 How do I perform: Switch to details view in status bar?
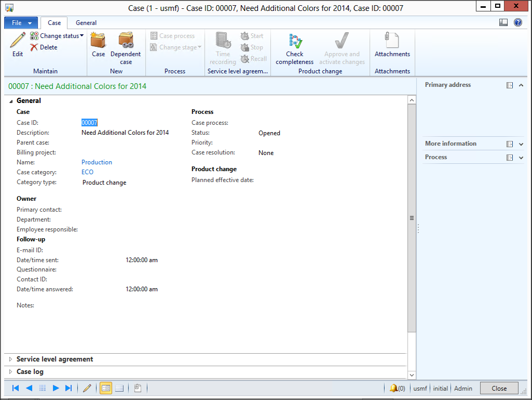coord(106,388)
